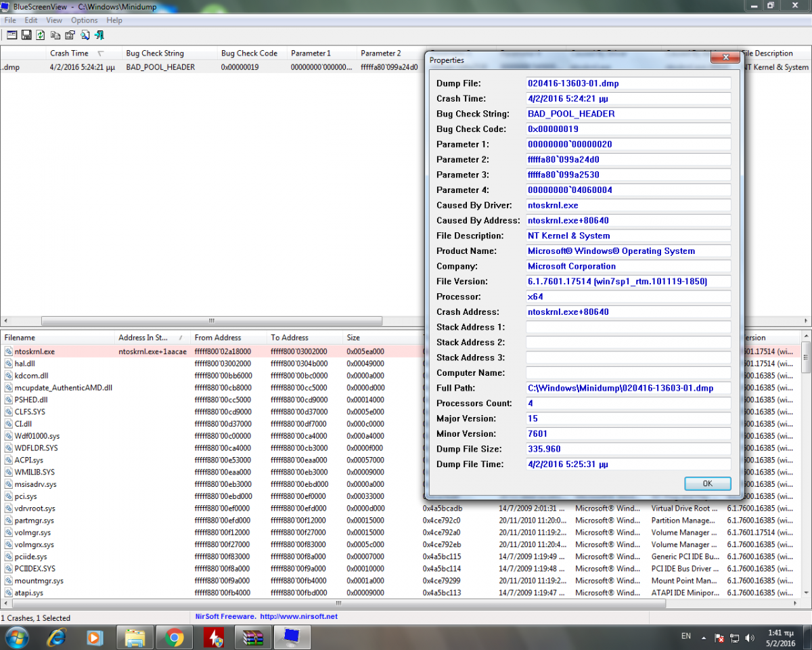The height and width of the screenshot is (650, 812).
Task: Refresh the crash list via toolbar icon
Action: click(x=41, y=35)
